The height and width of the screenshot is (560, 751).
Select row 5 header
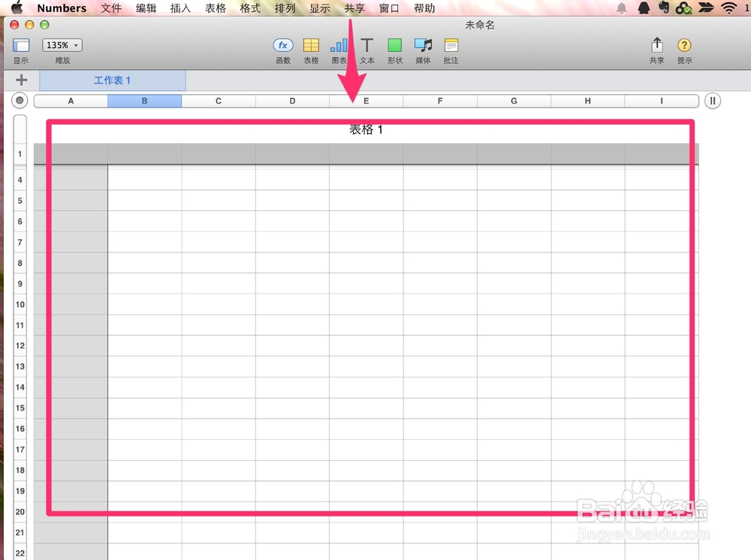(20, 200)
